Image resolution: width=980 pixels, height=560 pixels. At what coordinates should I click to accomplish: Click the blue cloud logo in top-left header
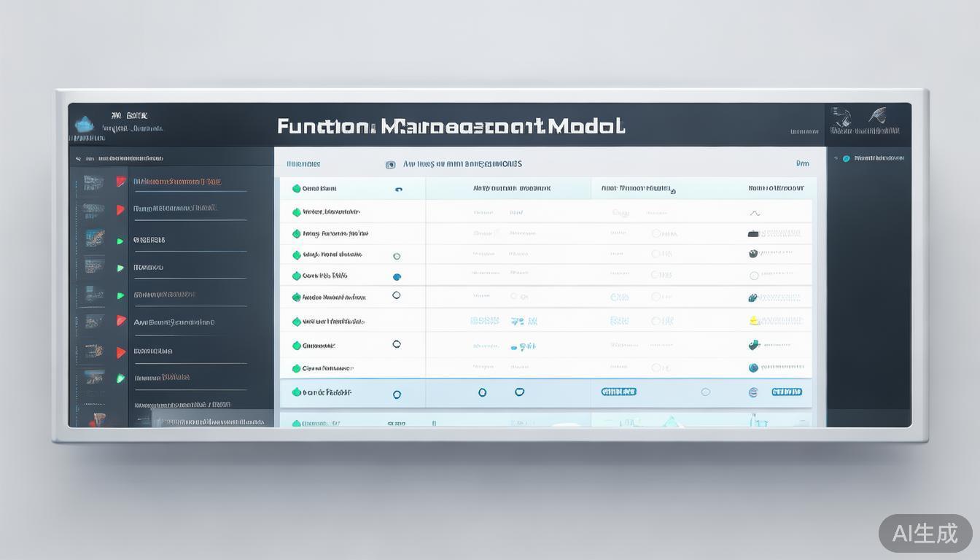(85, 124)
